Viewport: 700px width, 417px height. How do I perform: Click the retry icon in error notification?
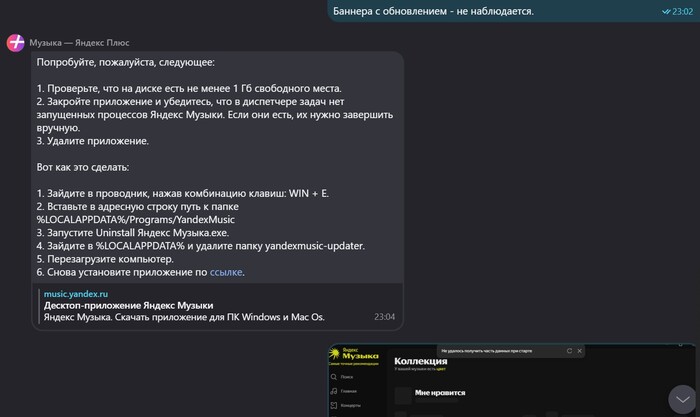coord(569,351)
